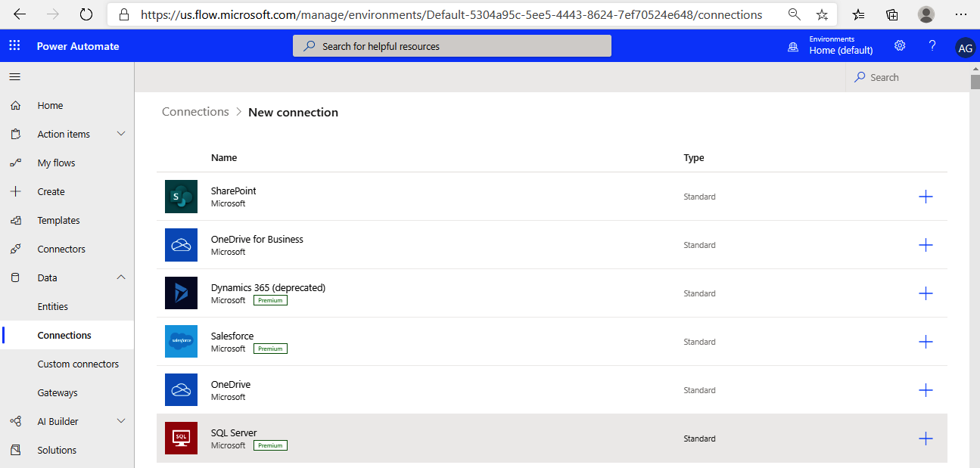980x468 pixels.
Task: Collapse navigation with the hamburger menu icon
Action: click(x=14, y=77)
